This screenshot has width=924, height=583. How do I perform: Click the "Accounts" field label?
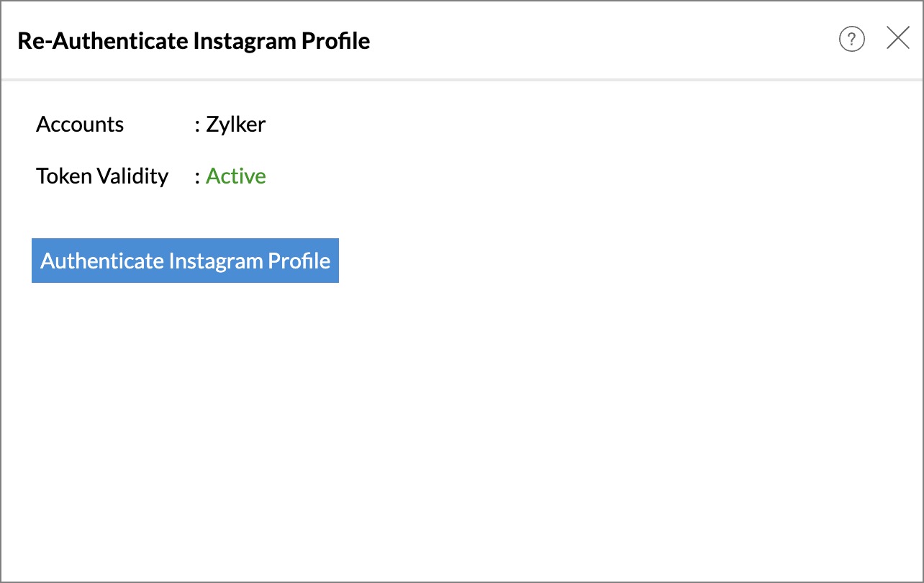[80, 125]
